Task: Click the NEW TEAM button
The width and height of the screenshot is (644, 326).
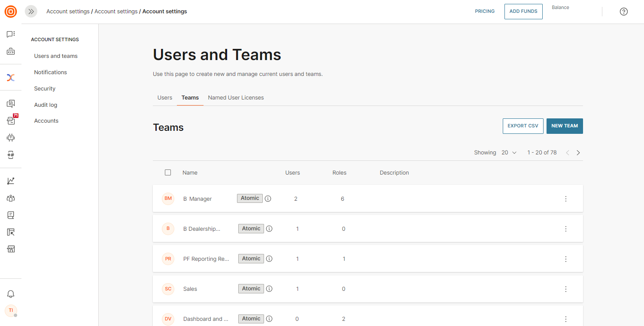Action: [x=565, y=126]
